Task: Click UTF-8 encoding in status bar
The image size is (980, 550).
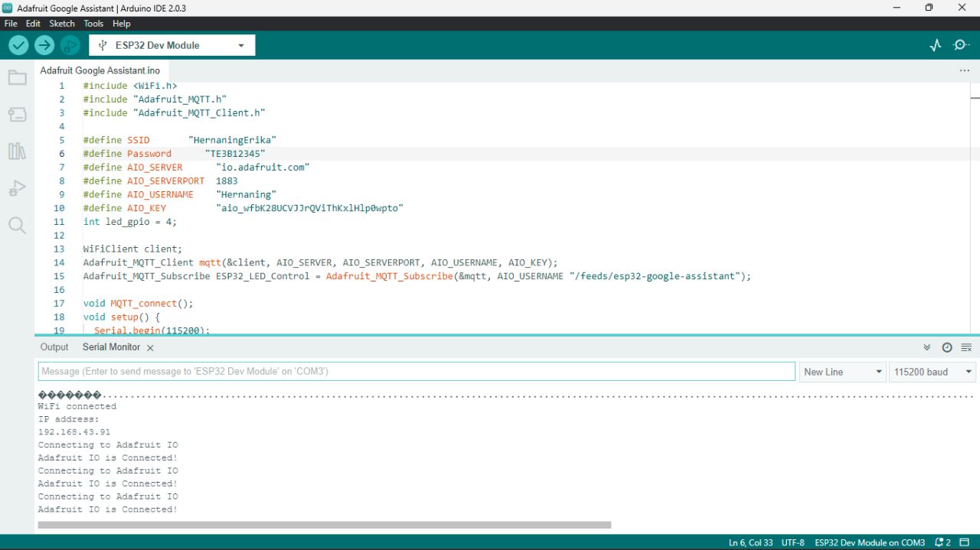Action: [793, 542]
